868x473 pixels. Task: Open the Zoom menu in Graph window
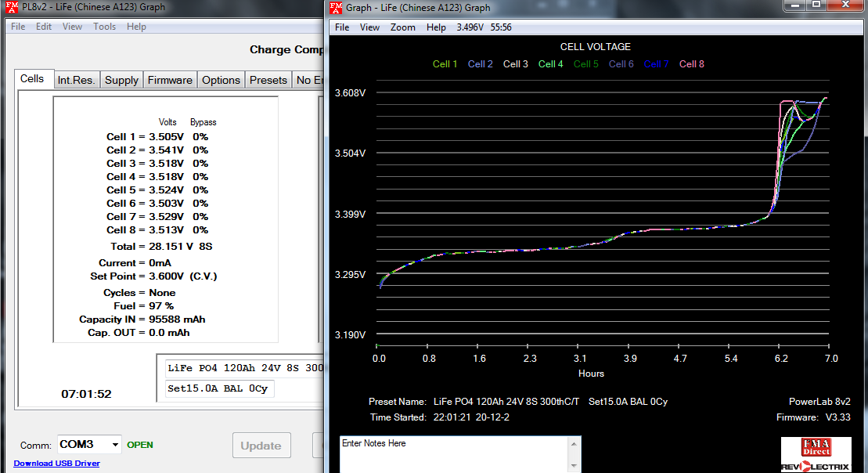click(403, 27)
